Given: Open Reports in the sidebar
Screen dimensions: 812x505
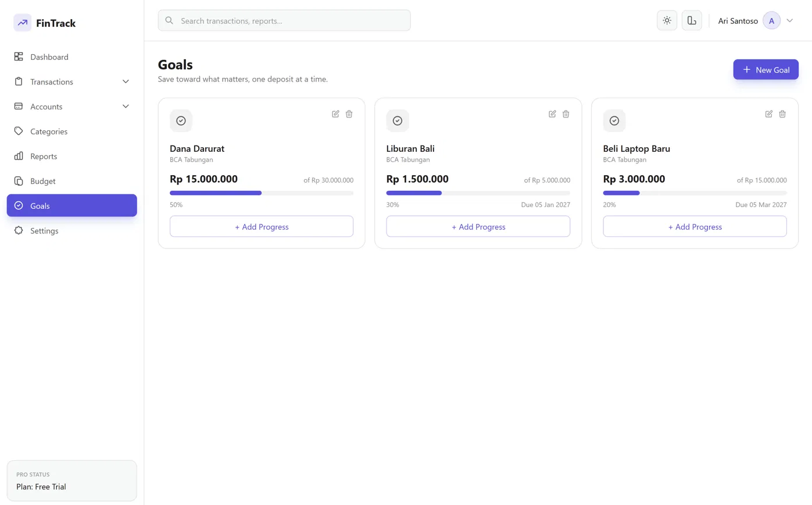Looking at the screenshot, I should [71, 156].
